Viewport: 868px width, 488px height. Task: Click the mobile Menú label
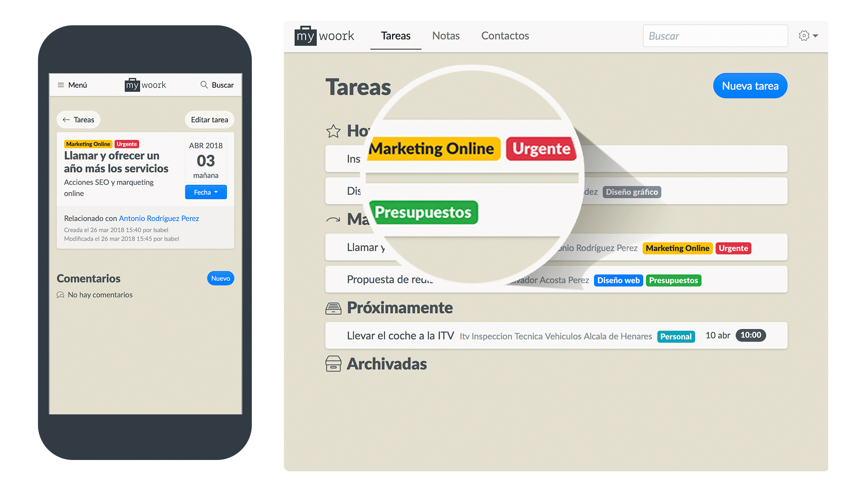click(77, 85)
